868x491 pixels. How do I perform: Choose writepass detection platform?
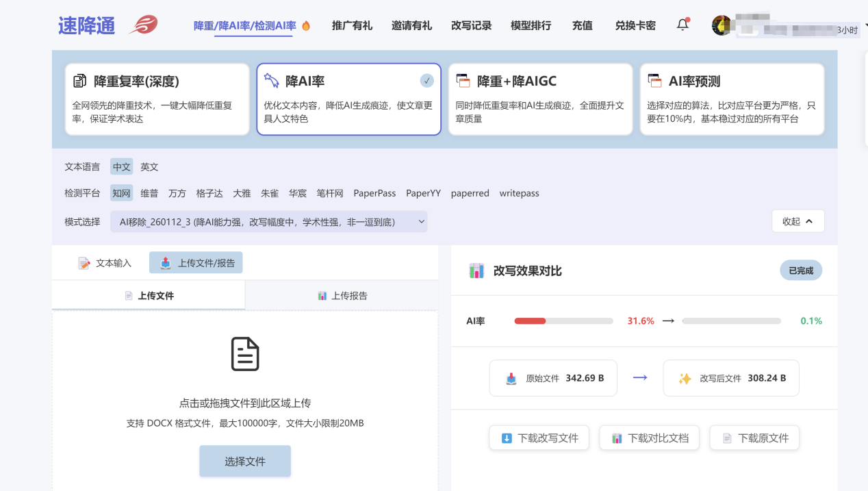520,193
